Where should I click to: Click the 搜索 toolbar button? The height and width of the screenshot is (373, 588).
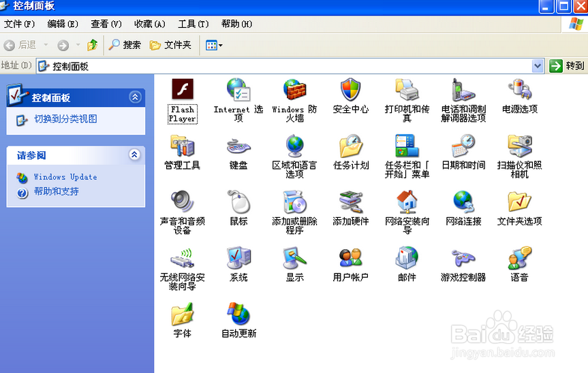coord(125,45)
